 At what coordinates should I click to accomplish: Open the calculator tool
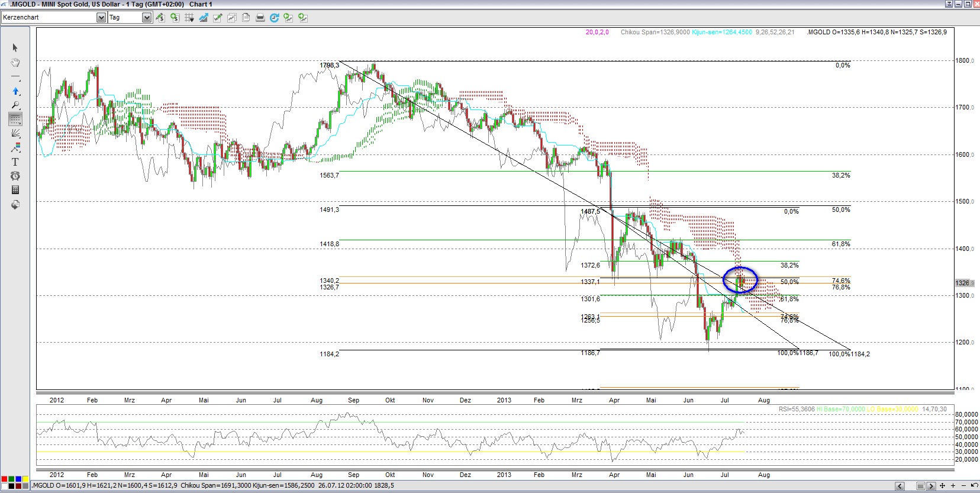[x=15, y=190]
